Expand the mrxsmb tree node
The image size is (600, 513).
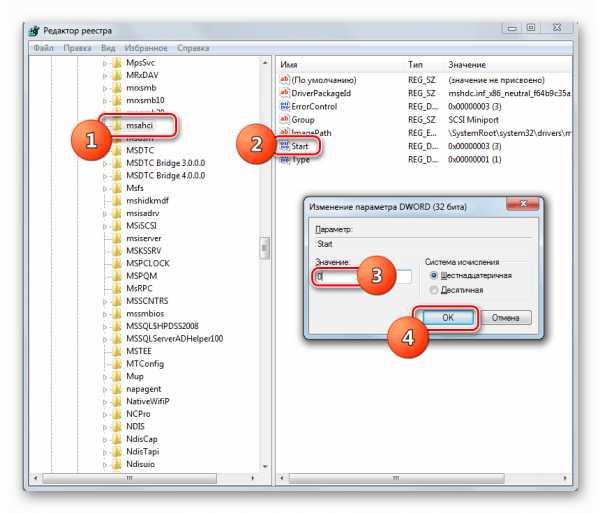coord(104,89)
